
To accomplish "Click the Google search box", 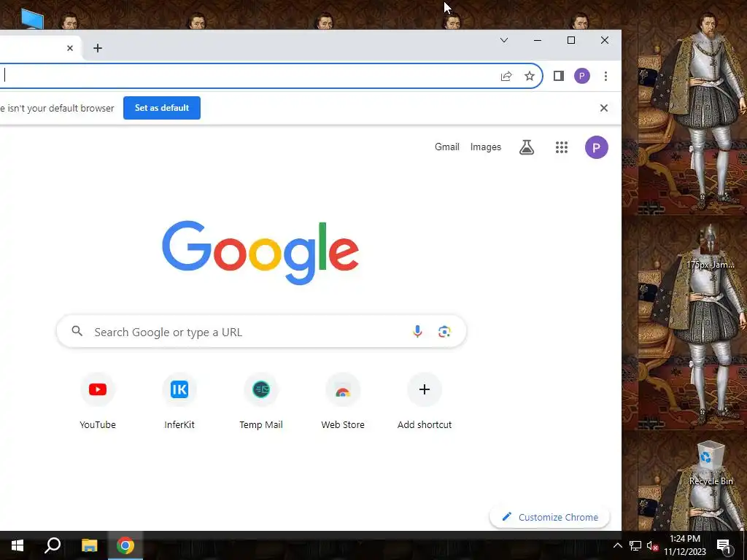I will (x=261, y=332).
